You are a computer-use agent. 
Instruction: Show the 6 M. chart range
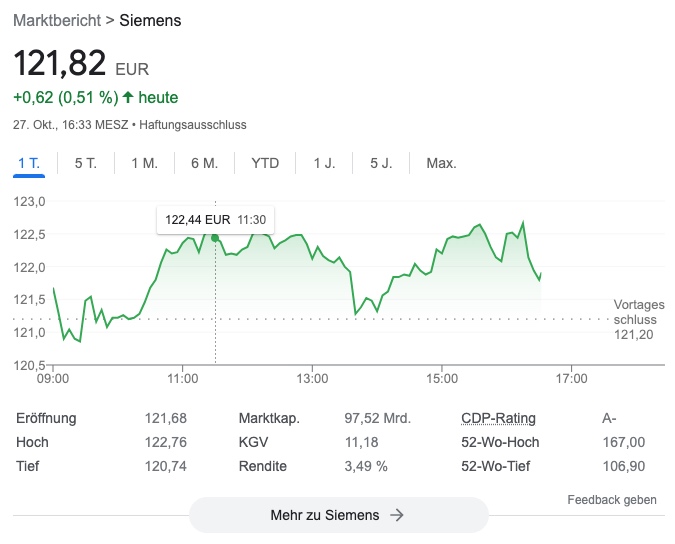click(x=204, y=163)
